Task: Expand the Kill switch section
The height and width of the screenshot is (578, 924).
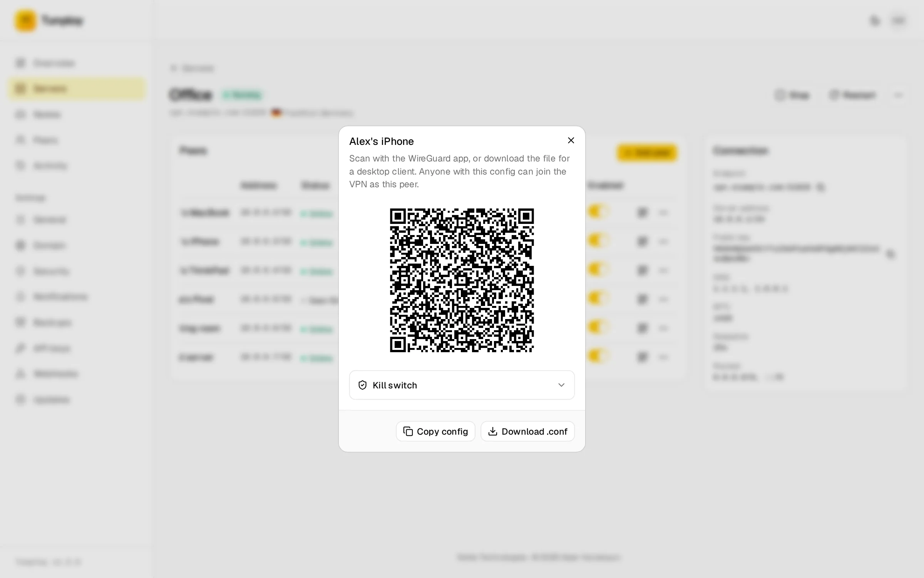Action: [462, 385]
